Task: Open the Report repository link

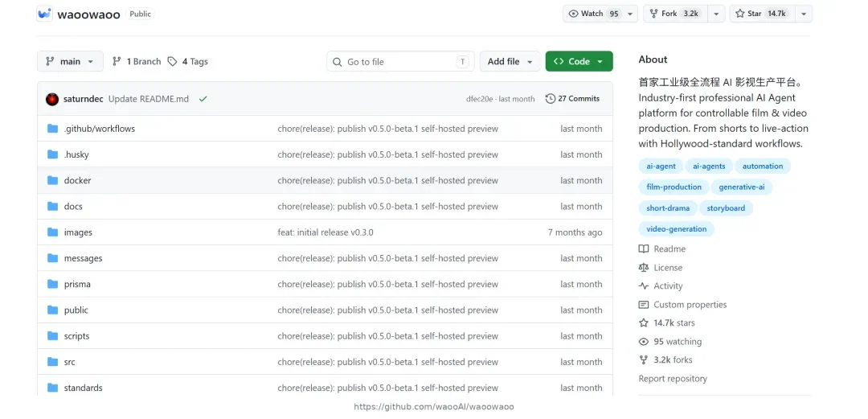Action: pos(673,379)
